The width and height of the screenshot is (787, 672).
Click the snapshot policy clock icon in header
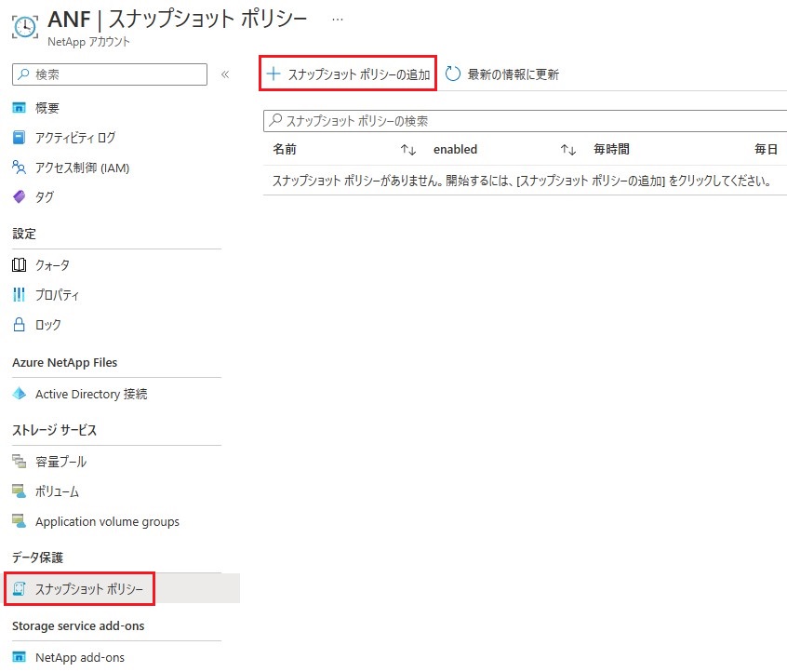tap(24, 27)
